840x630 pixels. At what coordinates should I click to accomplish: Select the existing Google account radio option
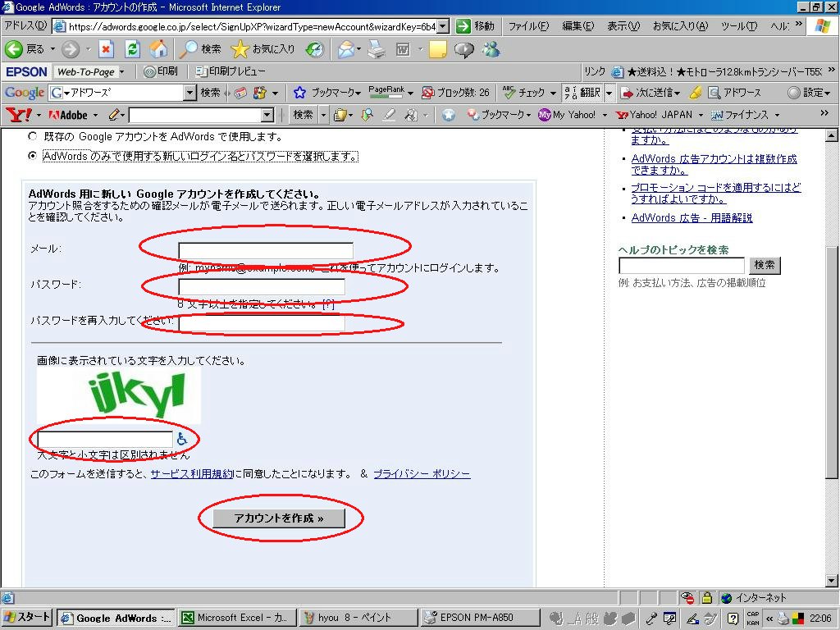[x=32, y=137]
